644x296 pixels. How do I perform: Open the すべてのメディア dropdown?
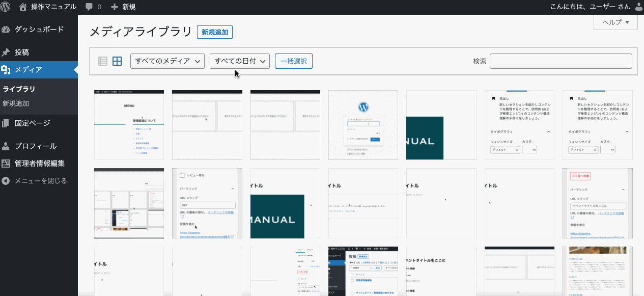coord(167,61)
